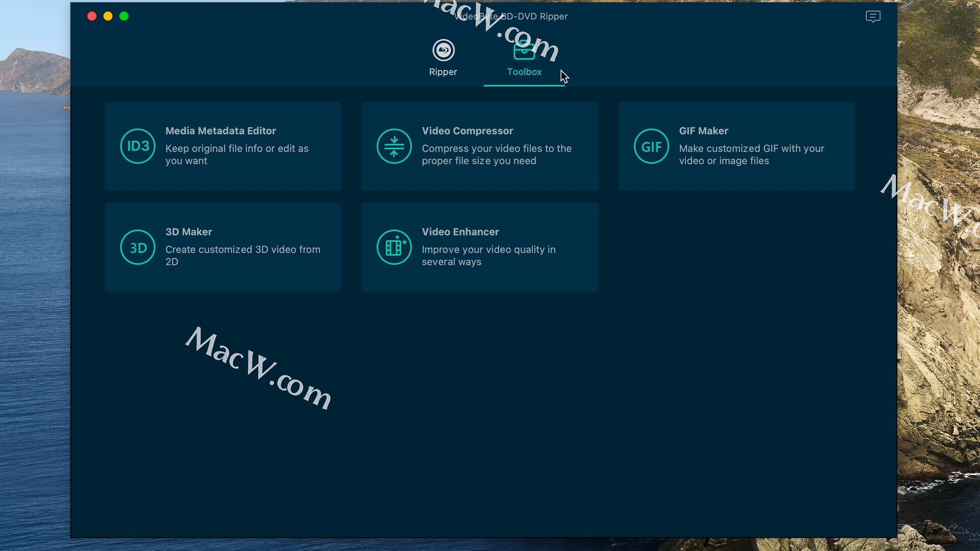Launch Video Enhancer from its title
Screen dimensions: 980x551
tap(460, 232)
